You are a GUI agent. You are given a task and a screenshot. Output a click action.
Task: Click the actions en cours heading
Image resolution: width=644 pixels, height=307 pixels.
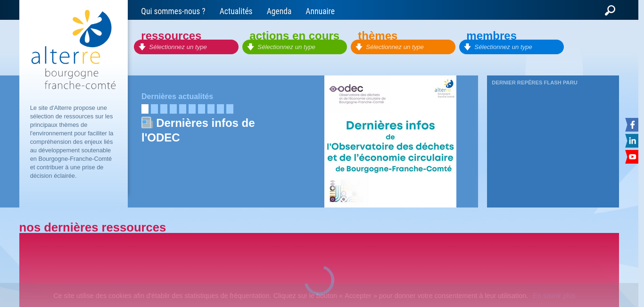tap(294, 35)
